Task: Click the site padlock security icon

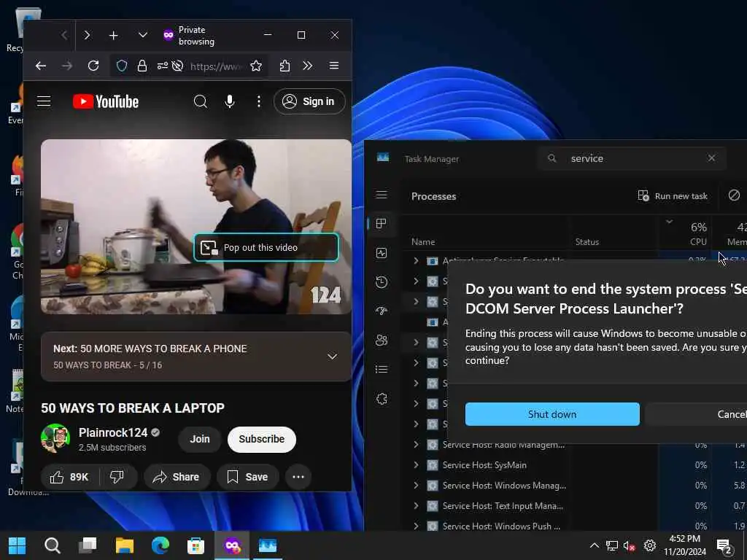Action: (x=142, y=66)
